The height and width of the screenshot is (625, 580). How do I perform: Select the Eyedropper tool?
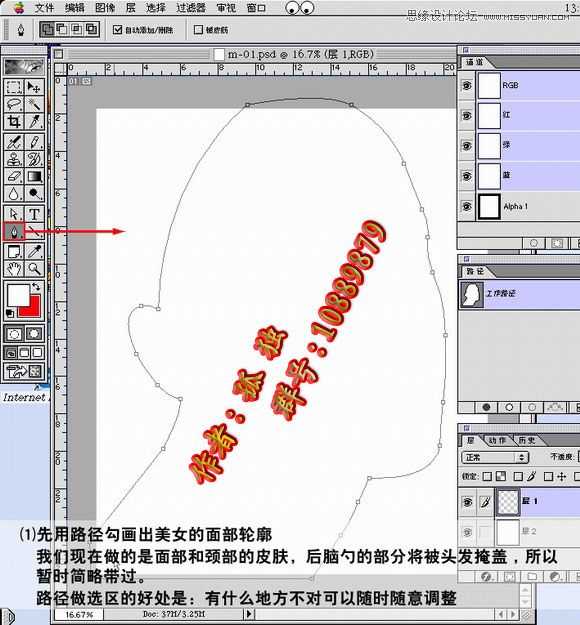(x=34, y=252)
